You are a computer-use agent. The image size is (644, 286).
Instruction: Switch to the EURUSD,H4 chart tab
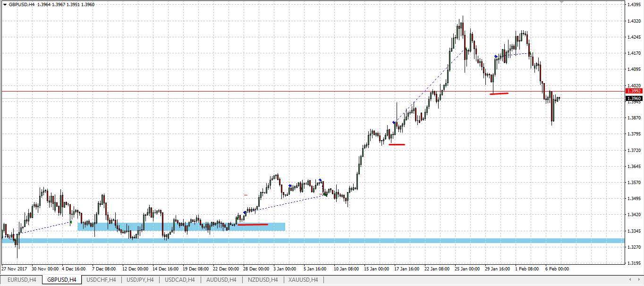click(x=21, y=280)
